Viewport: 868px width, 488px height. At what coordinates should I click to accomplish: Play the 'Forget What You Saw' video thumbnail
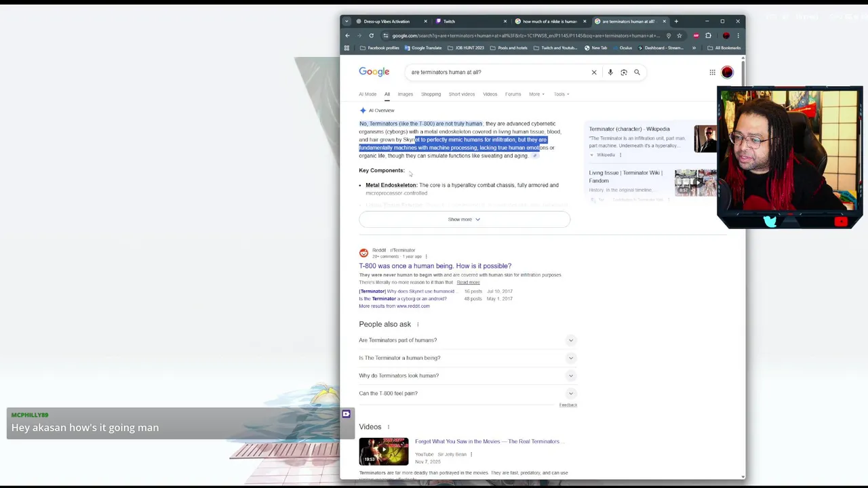(x=384, y=451)
